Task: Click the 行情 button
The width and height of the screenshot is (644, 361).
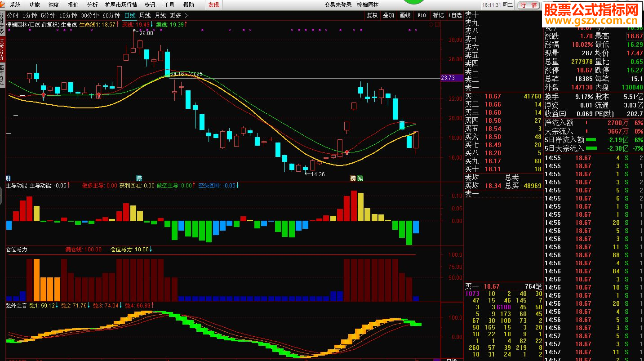Action: [529, 5]
